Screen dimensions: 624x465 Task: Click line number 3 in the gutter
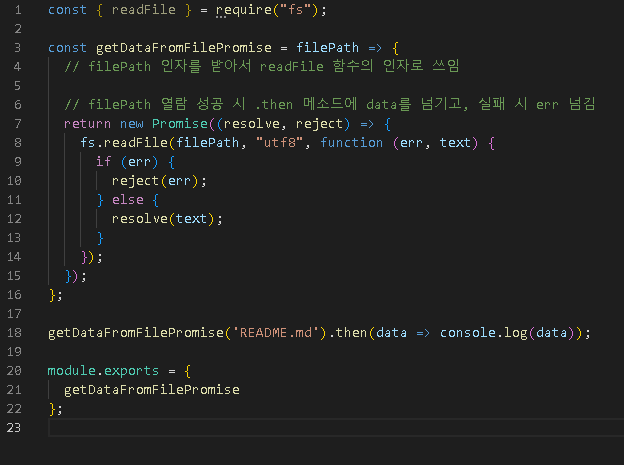(18, 48)
